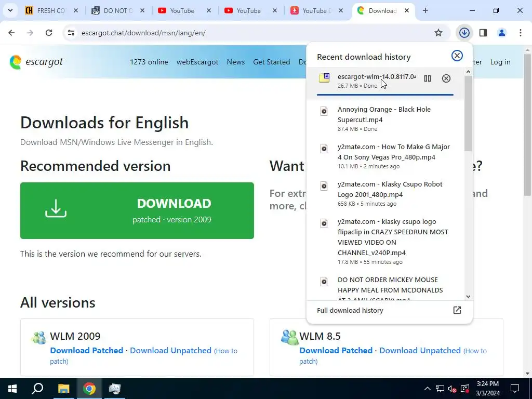
Task: Open File Explorer from the taskbar
Action: tap(63, 389)
